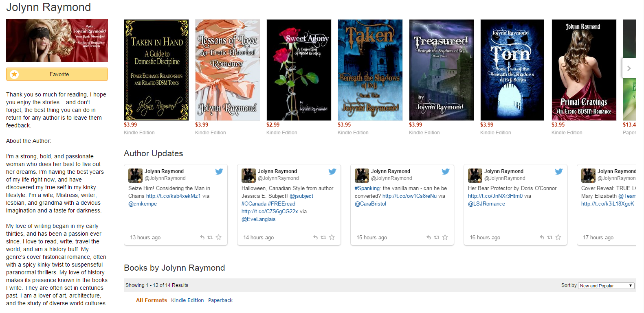Click $3.95 price under Taken

click(x=344, y=125)
